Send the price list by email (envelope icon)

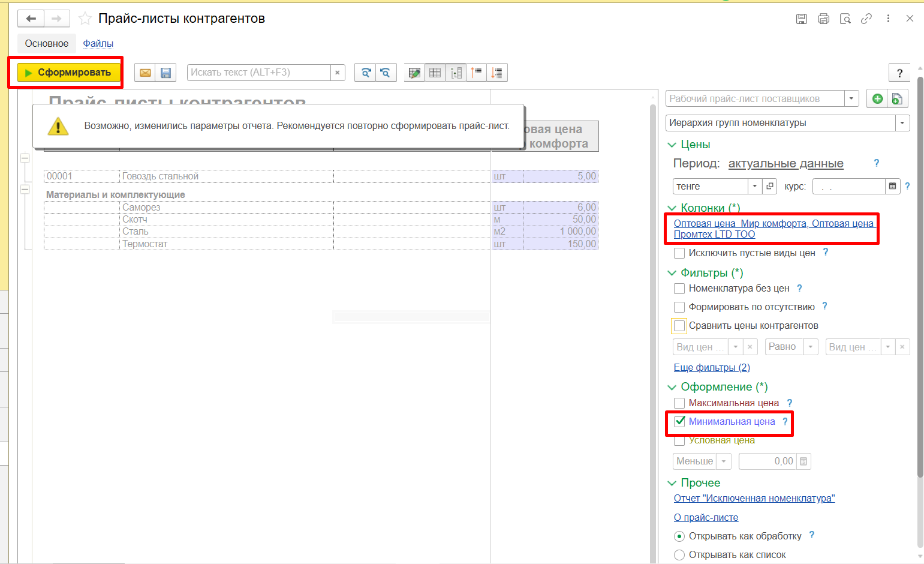[145, 73]
